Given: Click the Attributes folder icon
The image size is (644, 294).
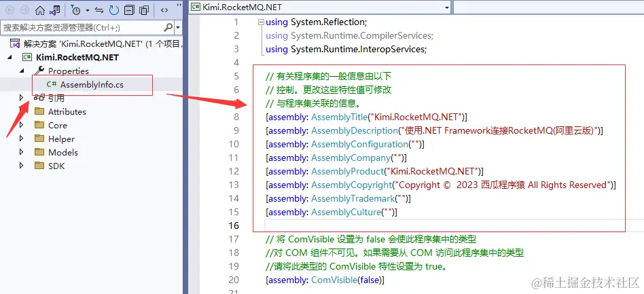Looking at the screenshot, I should click(x=39, y=111).
